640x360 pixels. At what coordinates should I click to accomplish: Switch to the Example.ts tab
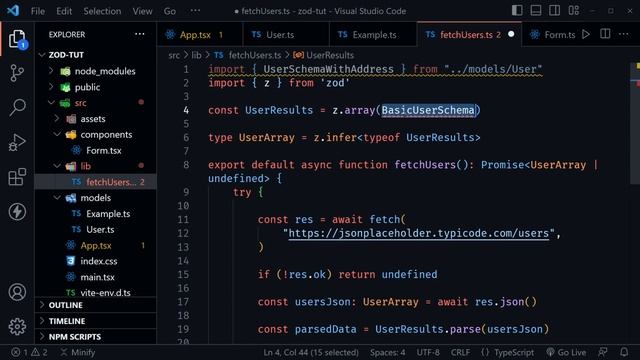[374, 35]
